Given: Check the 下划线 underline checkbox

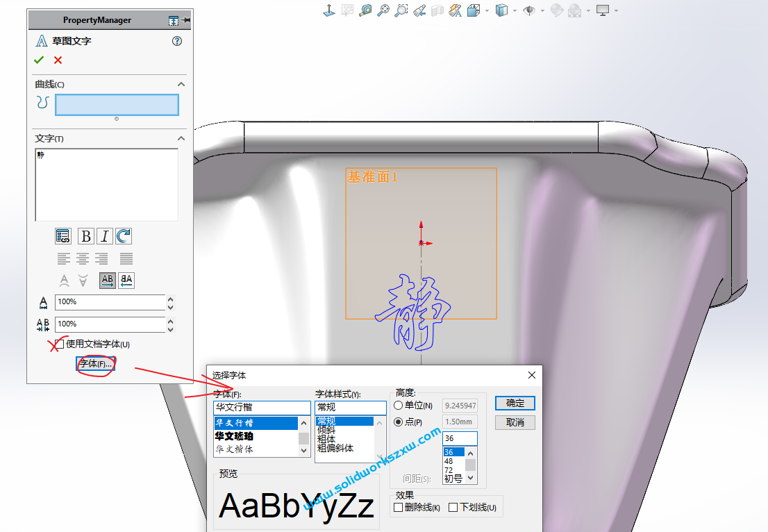Looking at the screenshot, I should pos(453,508).
